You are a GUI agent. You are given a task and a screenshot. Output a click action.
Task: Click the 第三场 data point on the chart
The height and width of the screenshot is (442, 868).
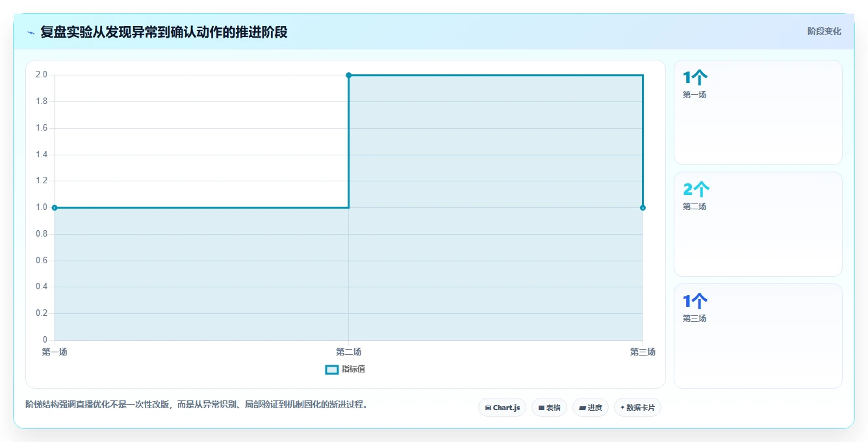coord(643,207)
